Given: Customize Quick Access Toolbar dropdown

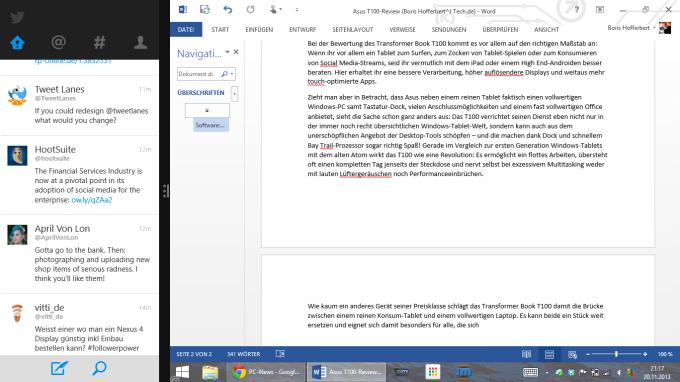Looking at the screenshot, I should (297, 9).
